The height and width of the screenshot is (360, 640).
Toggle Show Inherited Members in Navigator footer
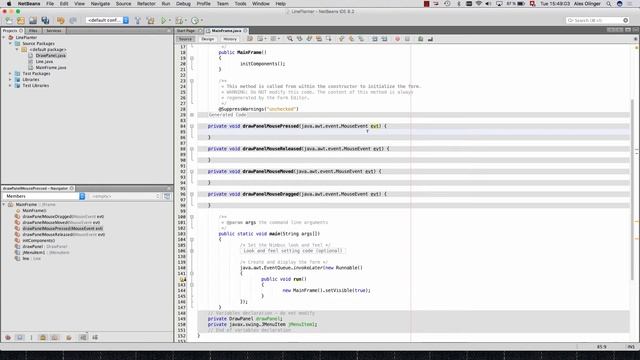[8, 338]
